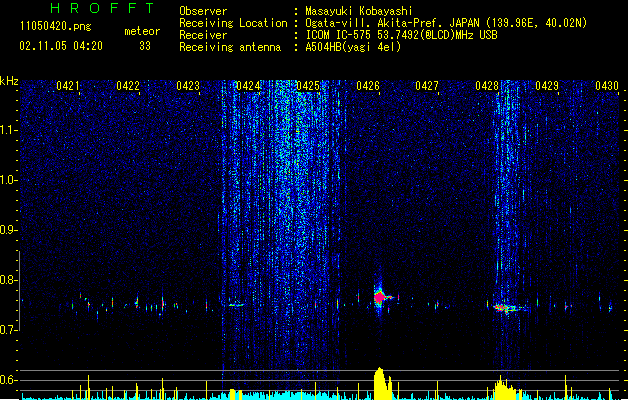629x400 pixels.
Task: Click the 0424 time marker
Action: 248,86
